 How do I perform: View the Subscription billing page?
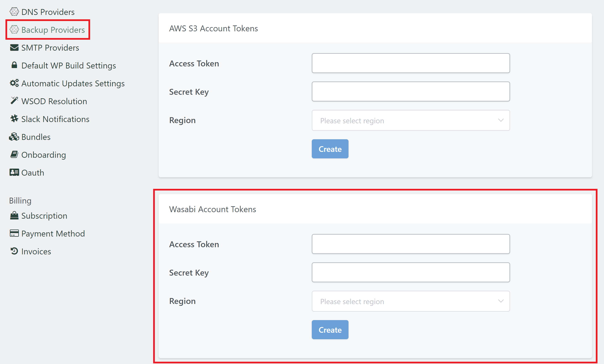coord(44,216)
